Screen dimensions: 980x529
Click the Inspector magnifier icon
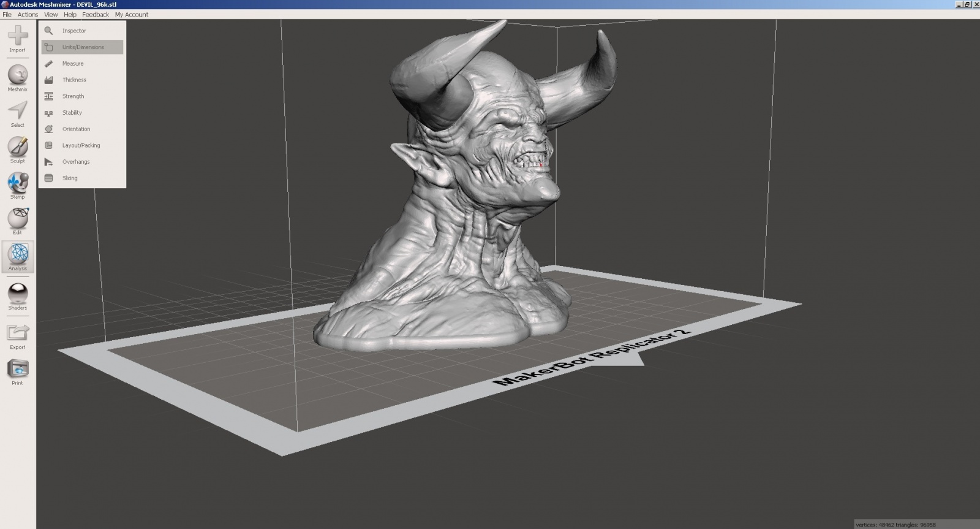tap(48, 31)
